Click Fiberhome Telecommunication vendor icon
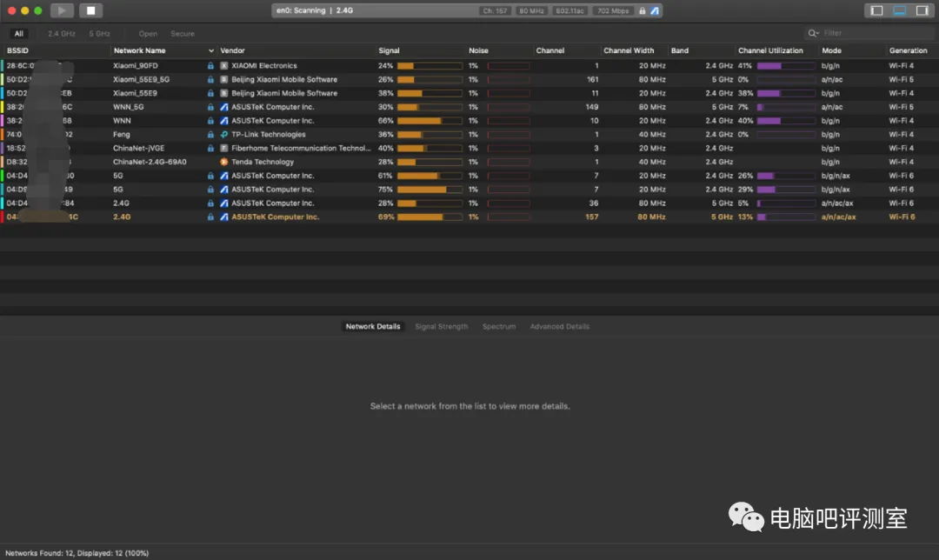 (x=224, y=149)
